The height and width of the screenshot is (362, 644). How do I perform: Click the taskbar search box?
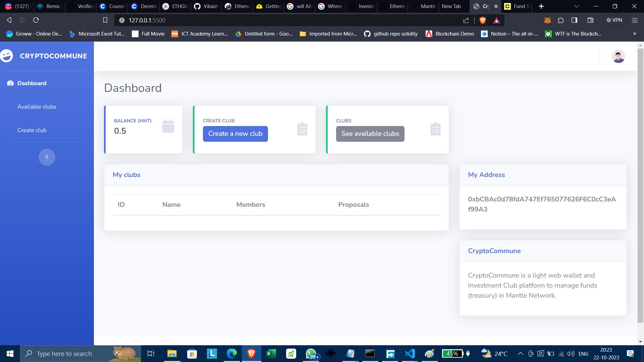point(80,354)
